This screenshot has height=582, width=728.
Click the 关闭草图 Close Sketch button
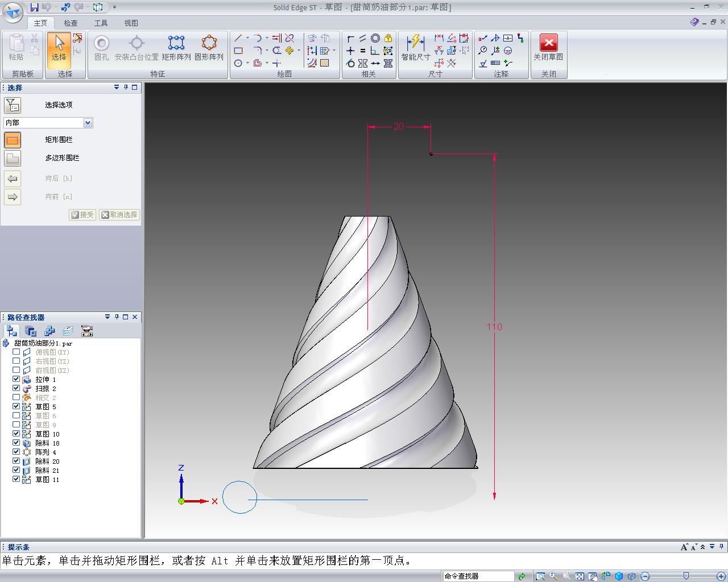coord(548,47)
